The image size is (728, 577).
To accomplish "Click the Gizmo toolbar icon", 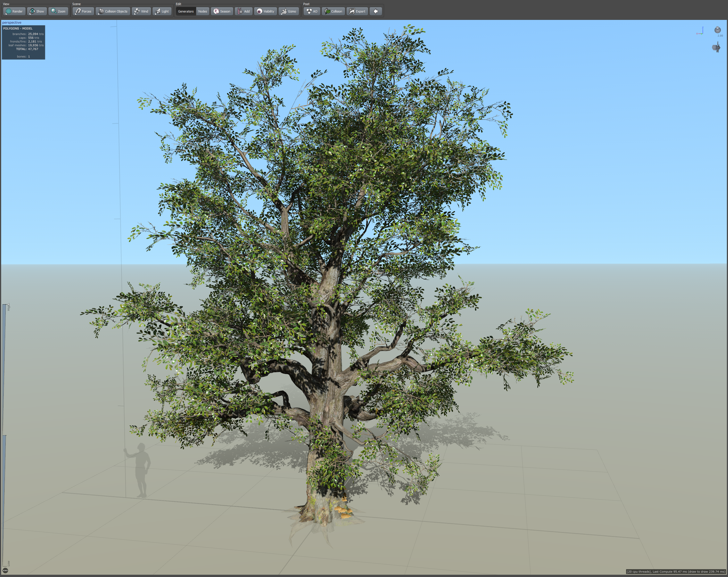I will point(284,11).
